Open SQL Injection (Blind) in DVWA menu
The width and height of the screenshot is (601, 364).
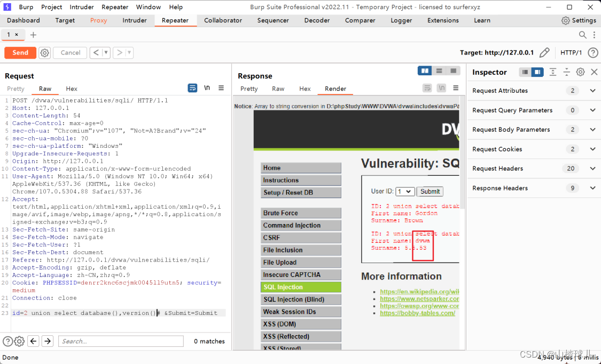[301, 299]
